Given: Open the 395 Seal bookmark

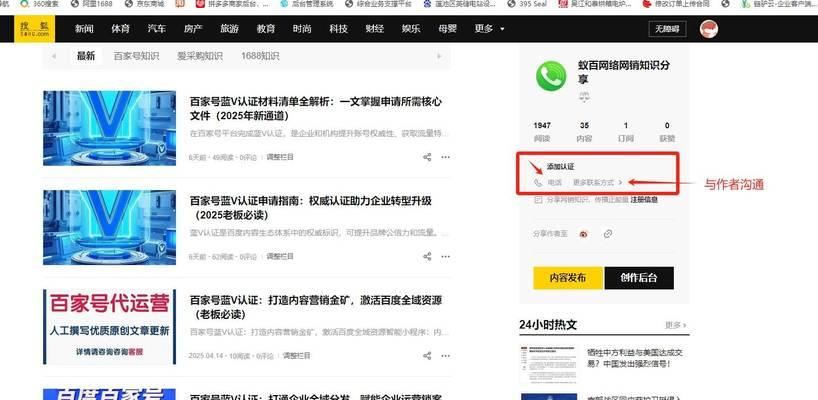Looking at the screenshot, I should tap(526, 4).
